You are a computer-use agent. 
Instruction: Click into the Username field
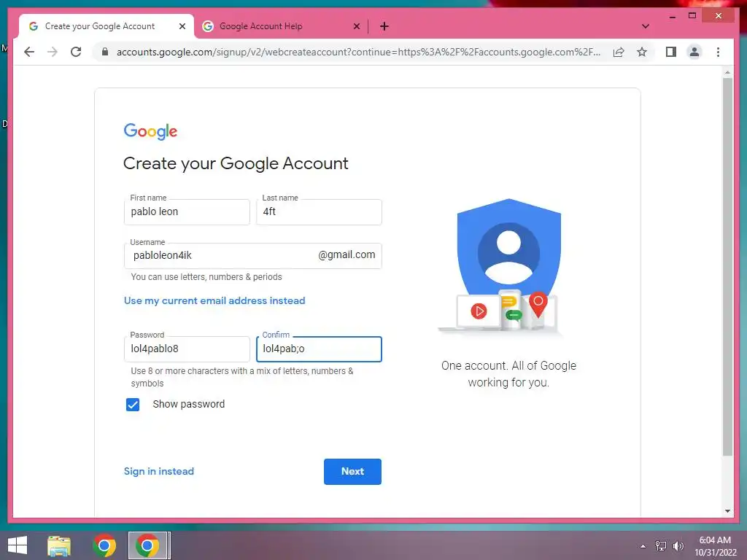click(x=253, y=256)
